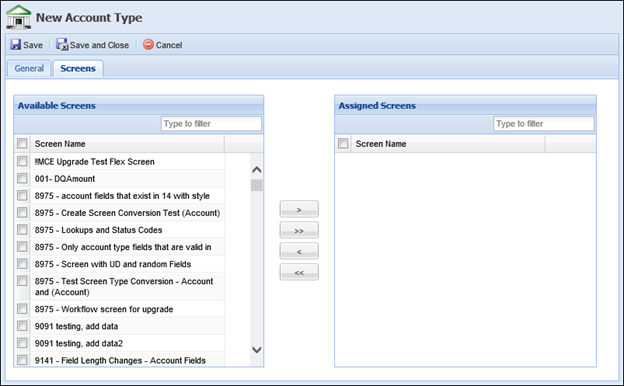Click the Available Screens filter field

tap(211, 124)
